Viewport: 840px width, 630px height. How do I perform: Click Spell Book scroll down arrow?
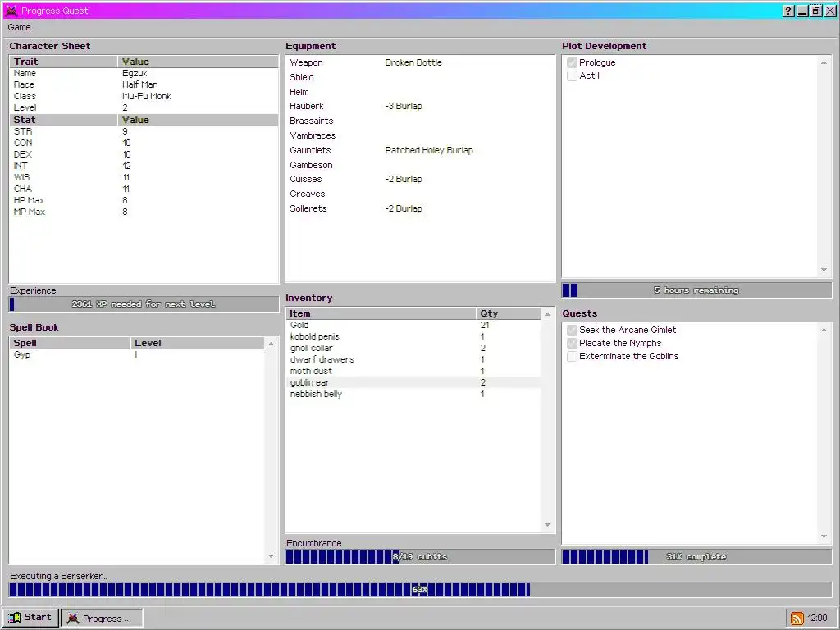(x=271, y=556)
